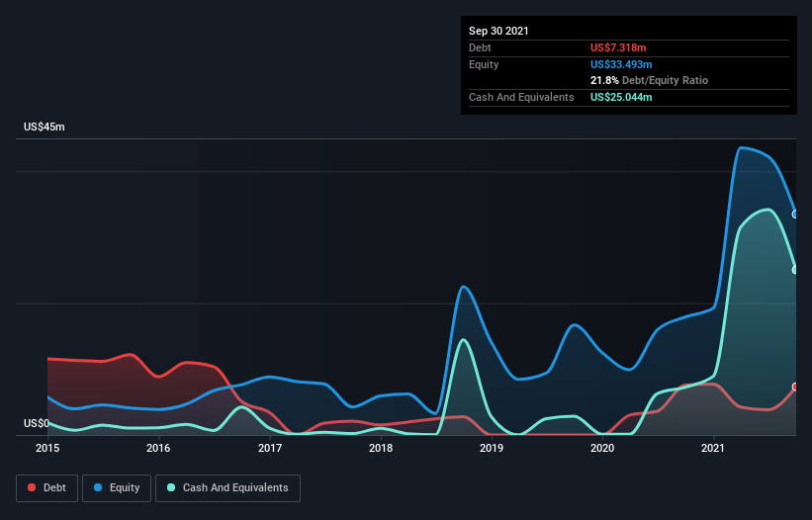Select the teal Cash data point marker
The height and width of the screenshot is (520, 812).
click(x=795, y=270)
